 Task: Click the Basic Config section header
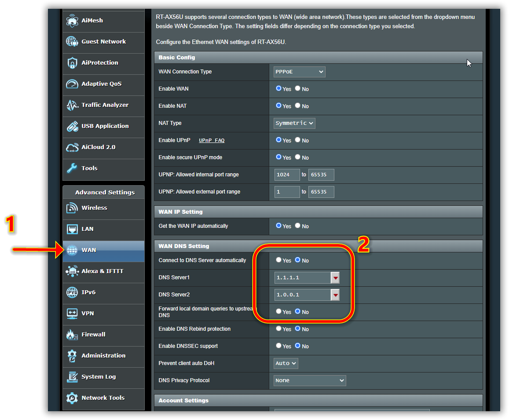coord(319,58)
